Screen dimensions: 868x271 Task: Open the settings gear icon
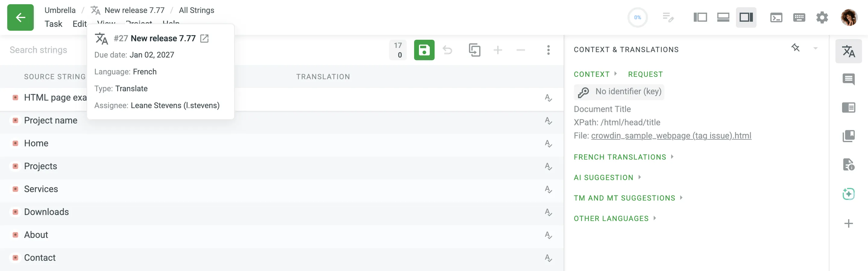(822, 17)
